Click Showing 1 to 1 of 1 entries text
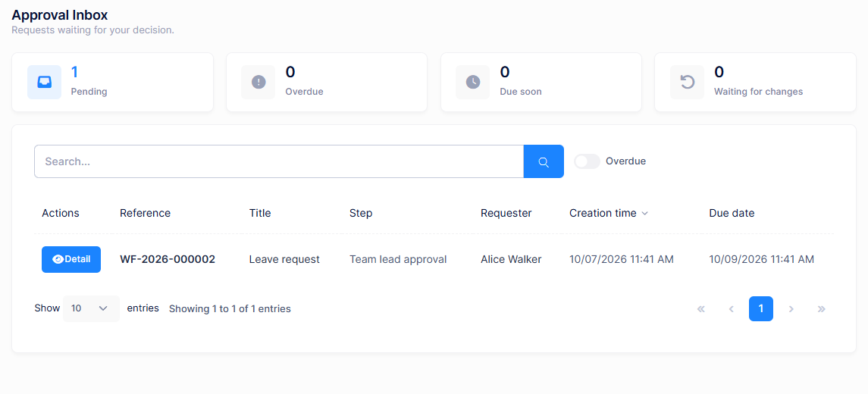The width and height of the screenshot is (868, 394). [230, 309]
